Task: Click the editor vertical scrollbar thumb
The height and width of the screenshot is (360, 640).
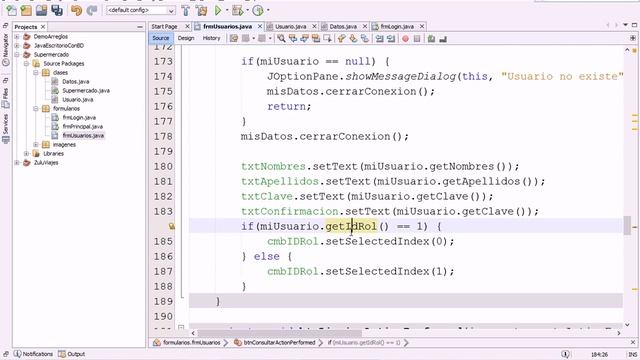Action: (627, 225)
